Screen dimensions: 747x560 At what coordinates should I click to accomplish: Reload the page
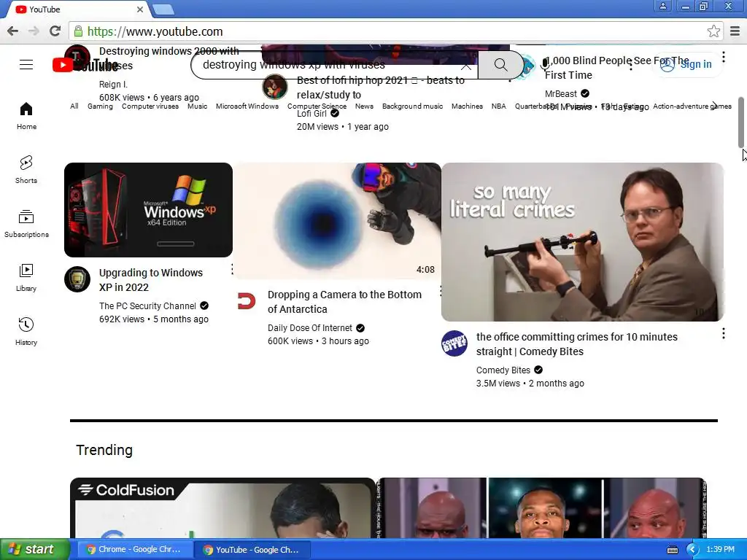tap(55, 31)
